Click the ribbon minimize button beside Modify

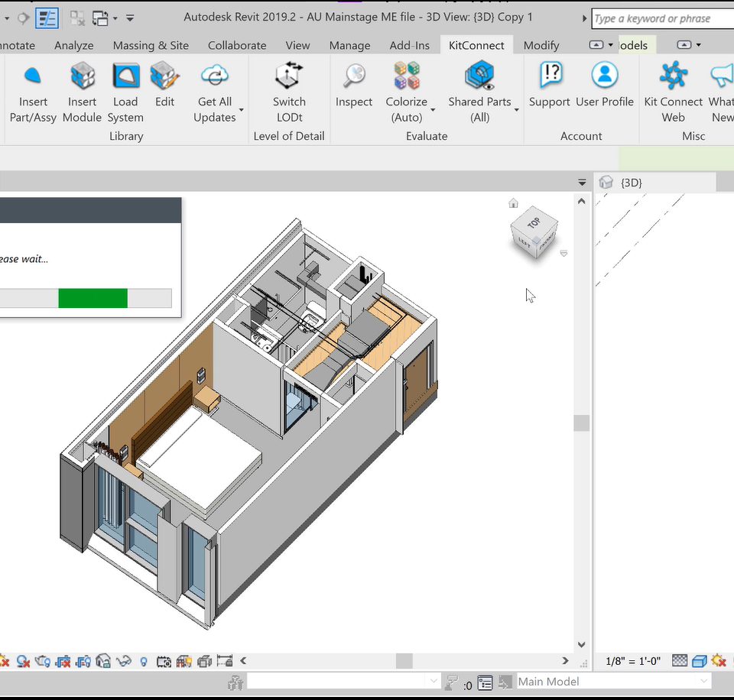pyautogui.click(x=596, y=45)
